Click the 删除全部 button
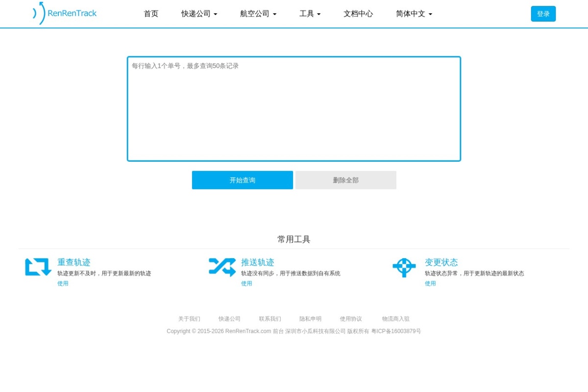Screen dimensions: 588x392 coord(346,180)
